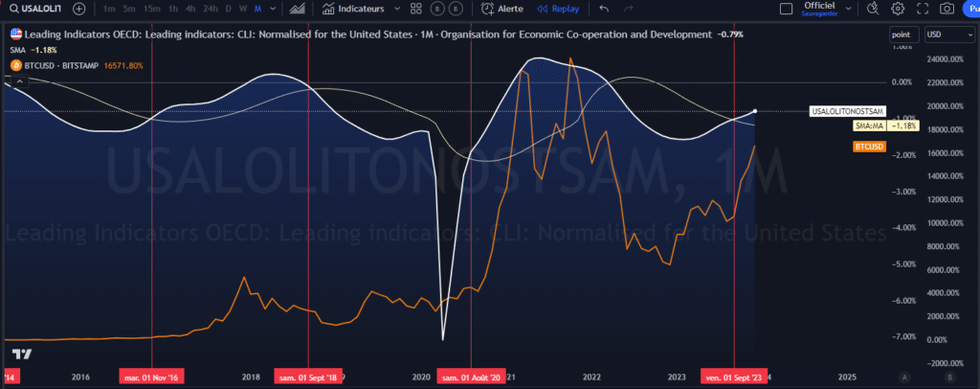
Task: Create an alert with Alerte button
Action: tap(501, 9)
